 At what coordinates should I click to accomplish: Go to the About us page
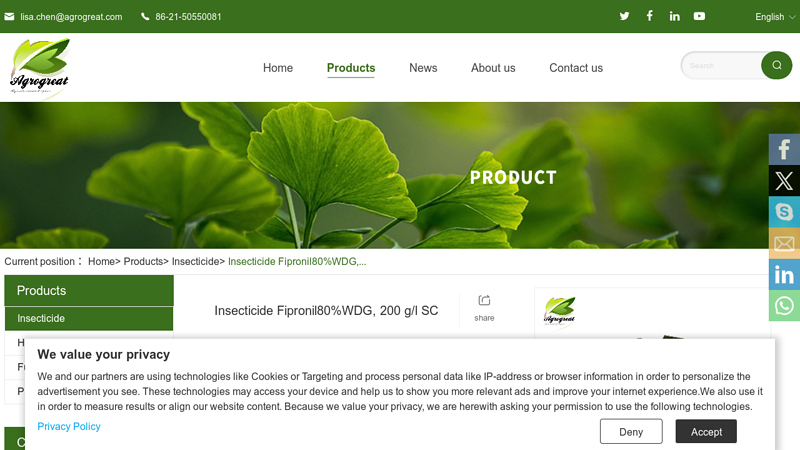(493, 68)
